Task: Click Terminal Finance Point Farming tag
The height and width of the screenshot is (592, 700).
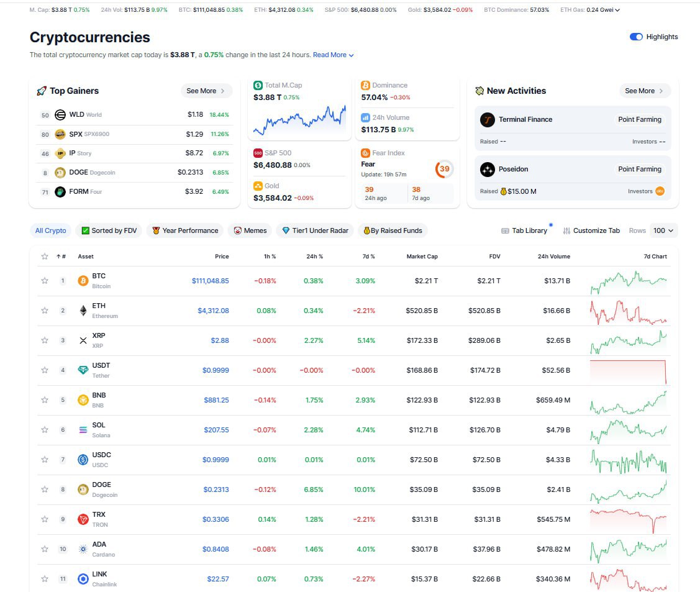Action: 640,119
